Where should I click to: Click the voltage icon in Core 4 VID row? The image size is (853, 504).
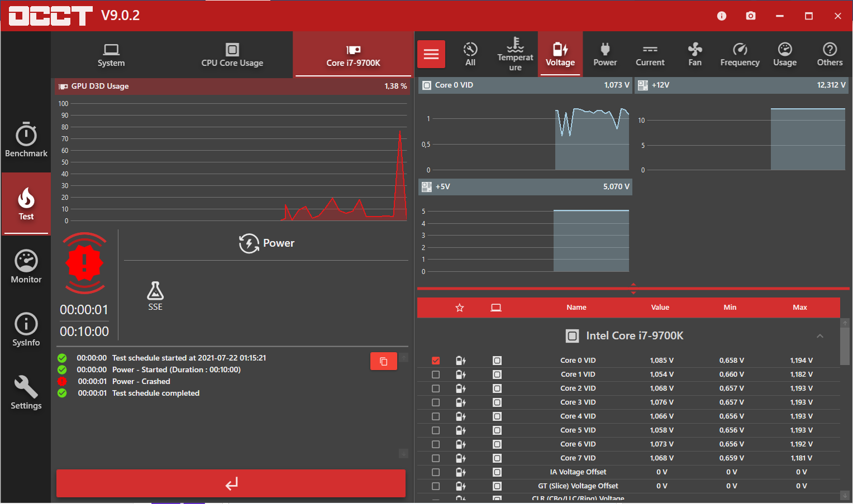coord(461,416)
